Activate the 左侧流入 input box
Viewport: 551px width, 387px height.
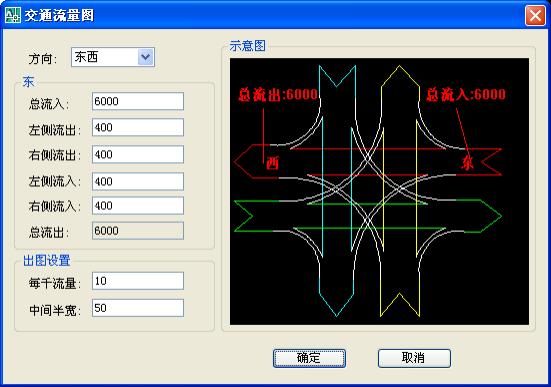point(138,181)
